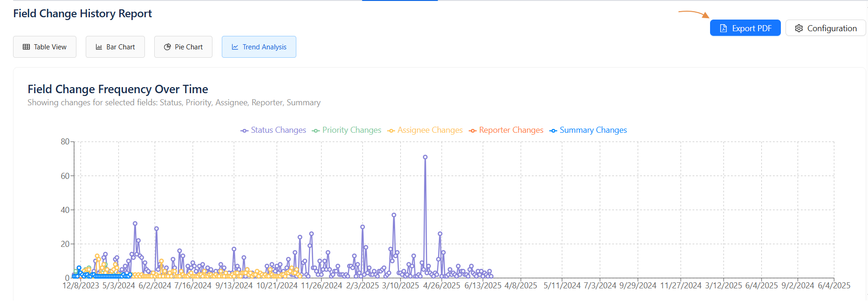The image size is (868, 307).
Task: Click the line graph icon on Trend Analysis
Action: click(235, 47)
